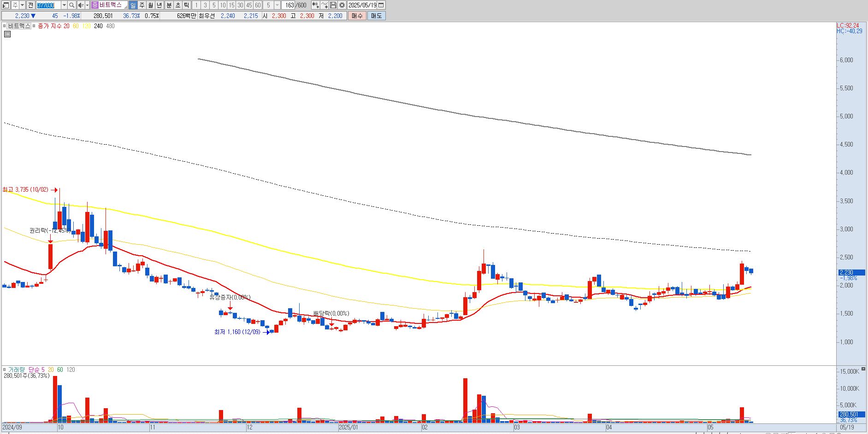This screenshot has height=434, width=868.
Task: Click the save (floppy disk) icon
Action: coord(333,5)
